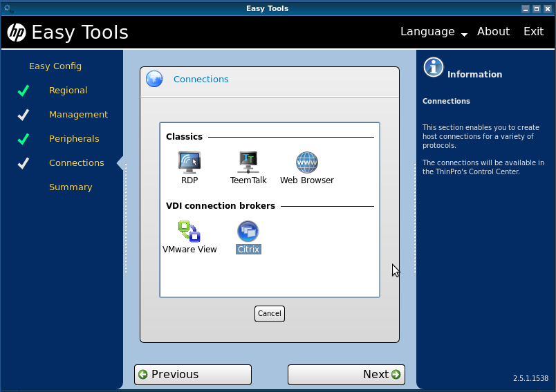Click the green checkmark beside Peripherals
556x392 pixels.
coord(24,139)
